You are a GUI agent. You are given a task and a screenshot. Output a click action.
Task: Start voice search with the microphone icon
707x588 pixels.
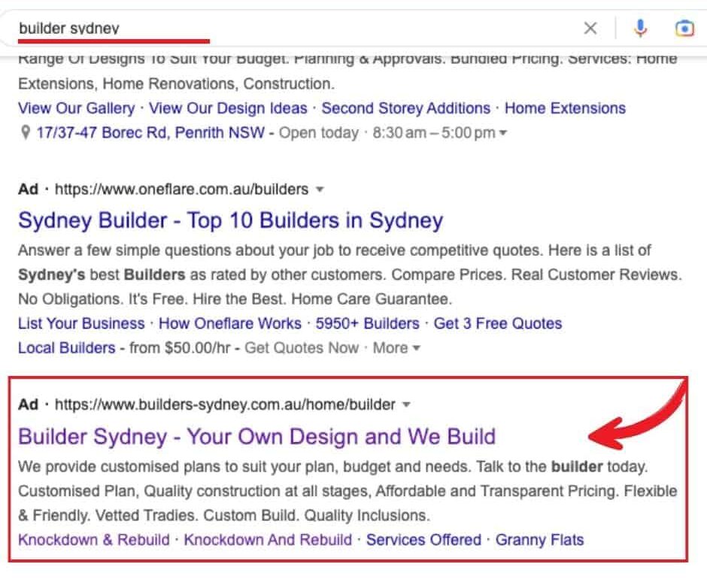pyautogui.click(x=640, y=29)
